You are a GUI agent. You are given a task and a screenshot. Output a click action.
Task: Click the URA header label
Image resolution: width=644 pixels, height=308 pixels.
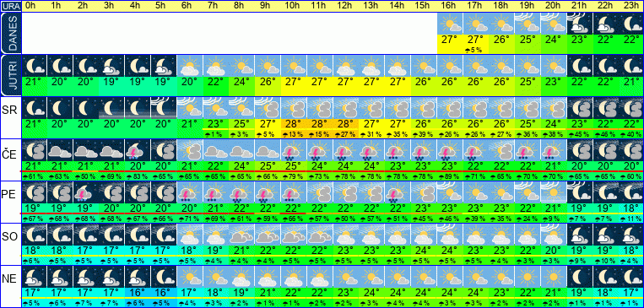pos(11,6)
